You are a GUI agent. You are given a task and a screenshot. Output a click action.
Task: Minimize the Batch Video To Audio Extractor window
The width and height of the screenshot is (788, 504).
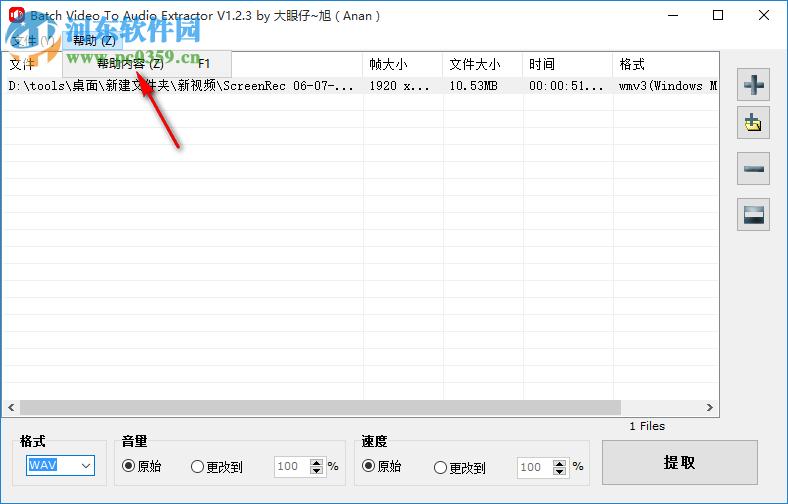673,16
